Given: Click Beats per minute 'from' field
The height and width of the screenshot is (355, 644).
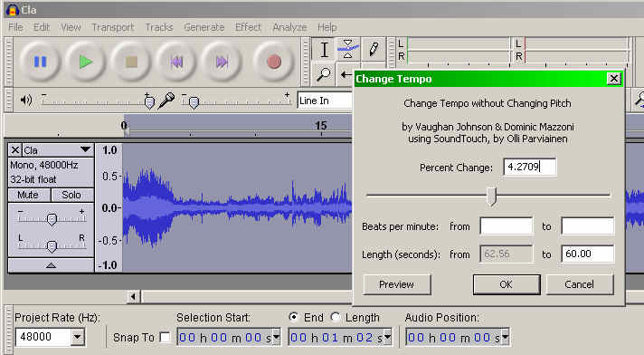Looking at the screenshot, I should click(x=507, y=225).
